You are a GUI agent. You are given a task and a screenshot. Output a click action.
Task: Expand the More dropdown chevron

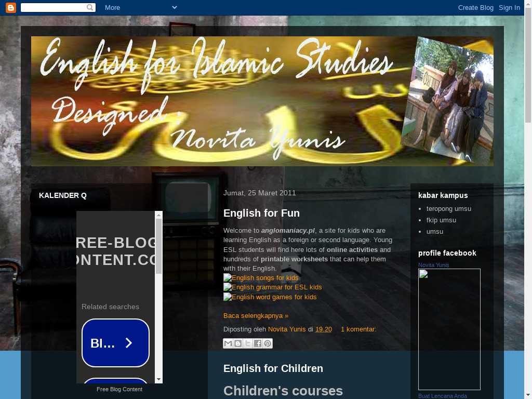click(x=175, y=7)
